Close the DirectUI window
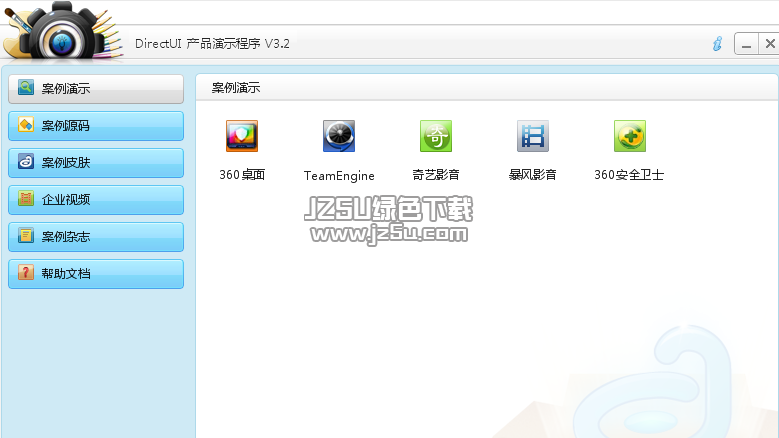 pyautogui.click(x=769, y=44)
